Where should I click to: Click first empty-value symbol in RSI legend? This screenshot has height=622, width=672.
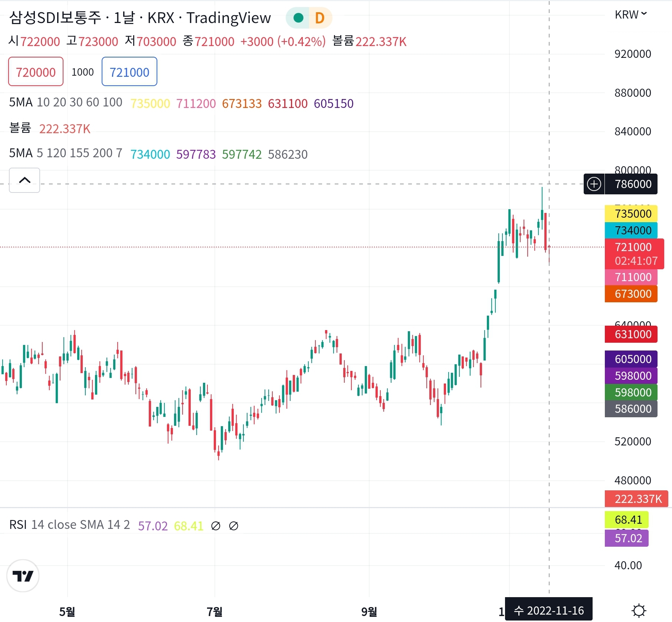[x=216, y=526]
